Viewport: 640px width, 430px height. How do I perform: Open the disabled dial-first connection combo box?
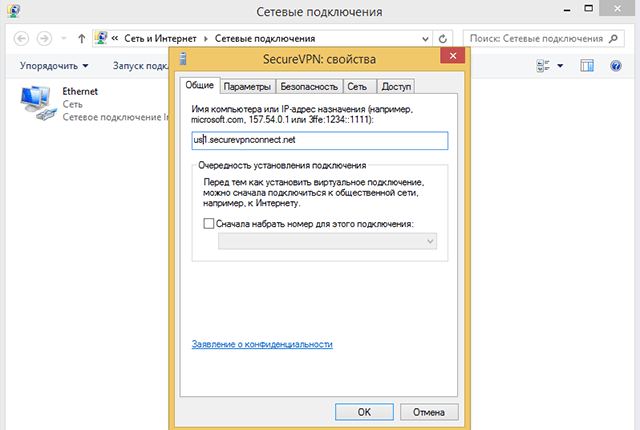[x=327, y=241]
